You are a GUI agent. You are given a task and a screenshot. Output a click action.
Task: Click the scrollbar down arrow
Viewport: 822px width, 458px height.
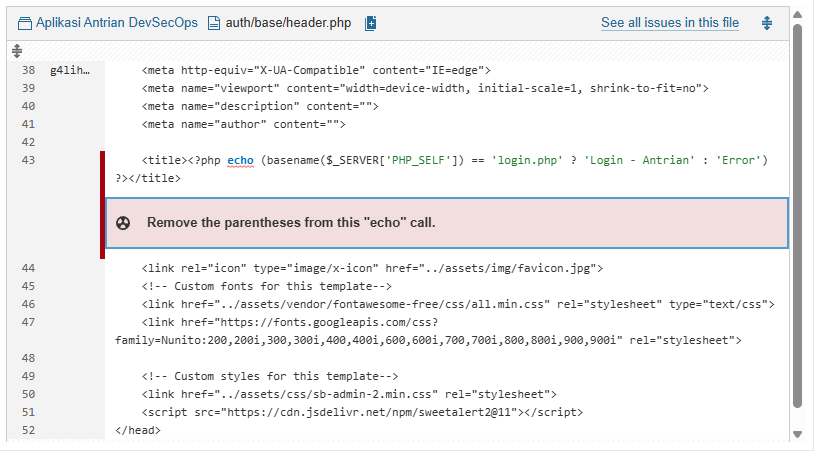pos(797,434)
